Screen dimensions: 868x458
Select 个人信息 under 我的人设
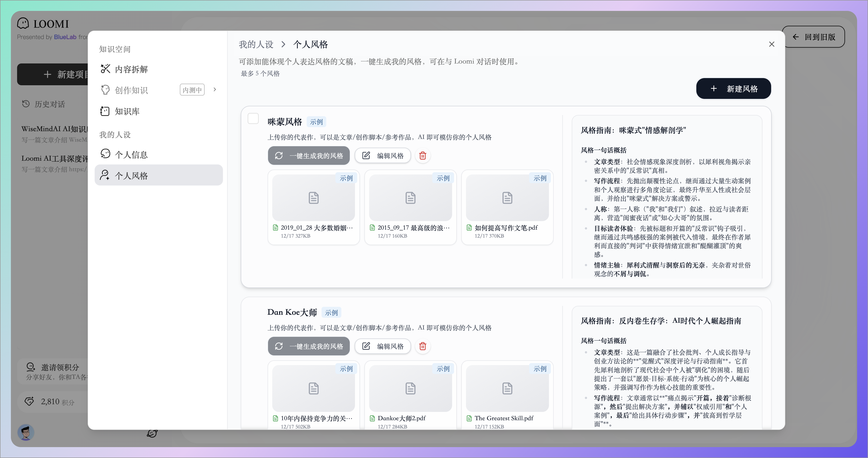coord(131,155)
